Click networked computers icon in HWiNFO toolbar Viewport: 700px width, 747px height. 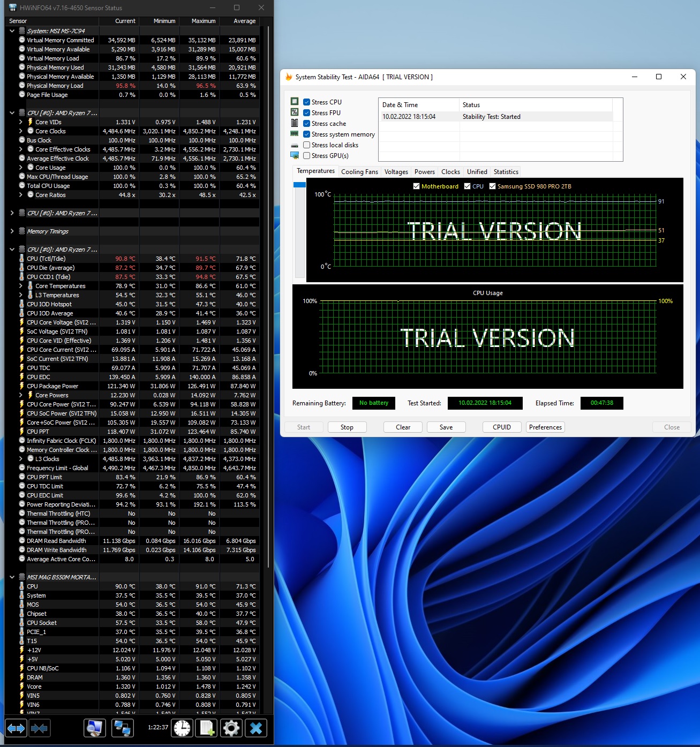pyautogui.click(x=123, y=728)
